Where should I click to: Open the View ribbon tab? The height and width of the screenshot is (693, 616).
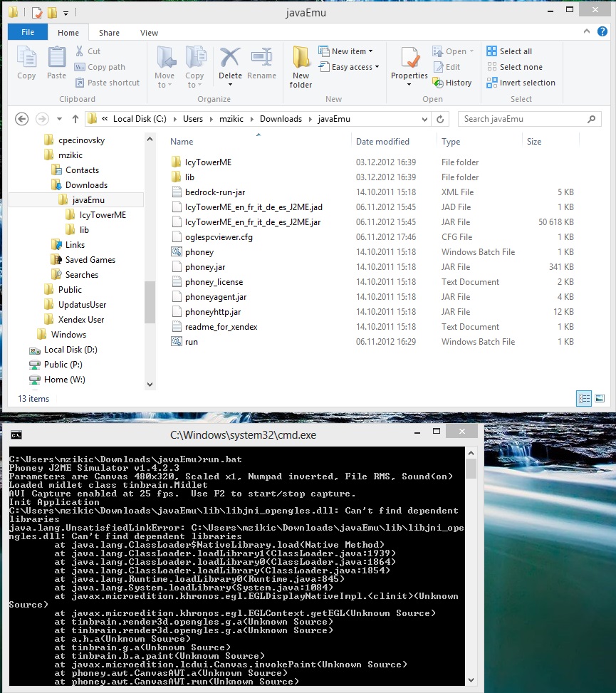click(x=149, y=33)
